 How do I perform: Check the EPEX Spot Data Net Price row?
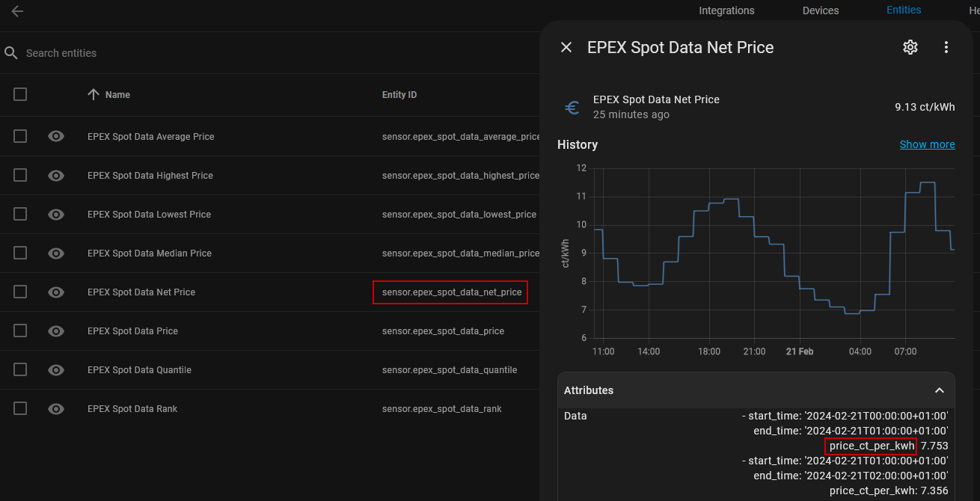click(20, 292)
